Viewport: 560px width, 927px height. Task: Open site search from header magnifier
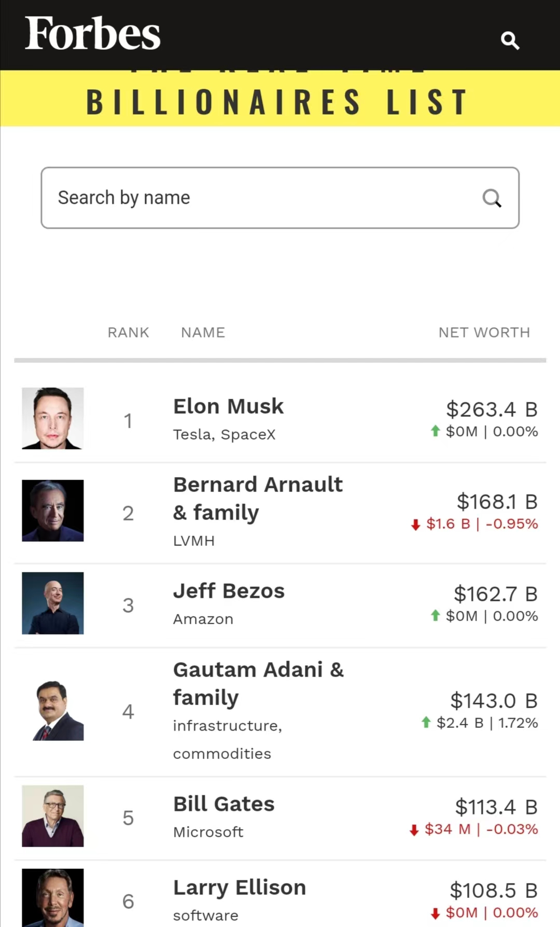tap(510, 40)
